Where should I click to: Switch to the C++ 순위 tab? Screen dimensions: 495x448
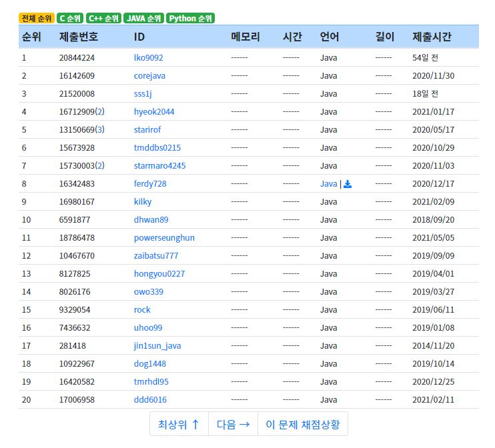tap(103, 18)
